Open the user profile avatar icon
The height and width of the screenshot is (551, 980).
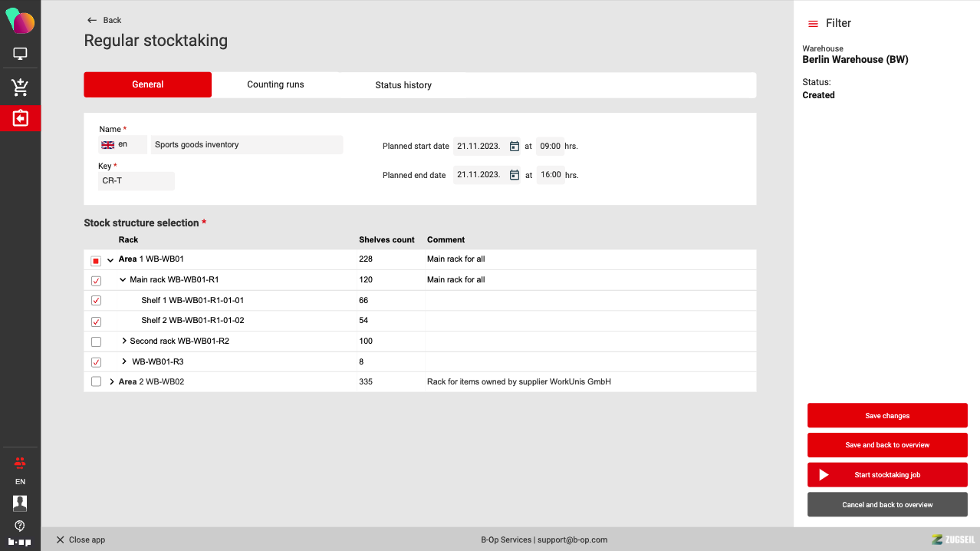pos(20,503)
